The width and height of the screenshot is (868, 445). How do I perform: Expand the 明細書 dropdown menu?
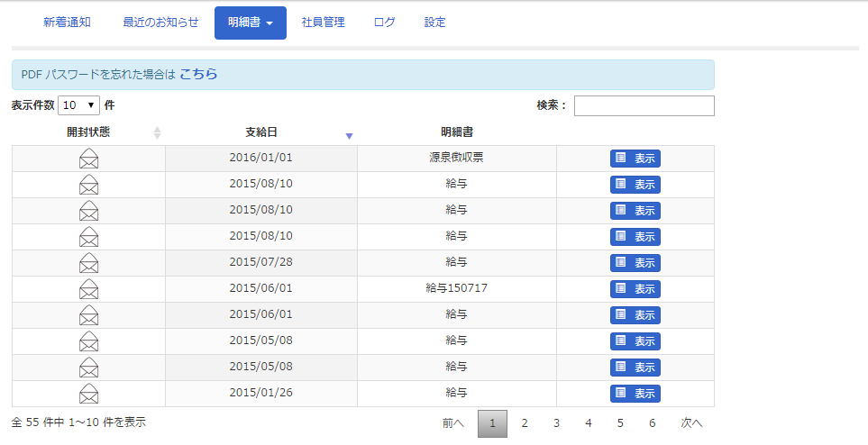coord(250,23)
